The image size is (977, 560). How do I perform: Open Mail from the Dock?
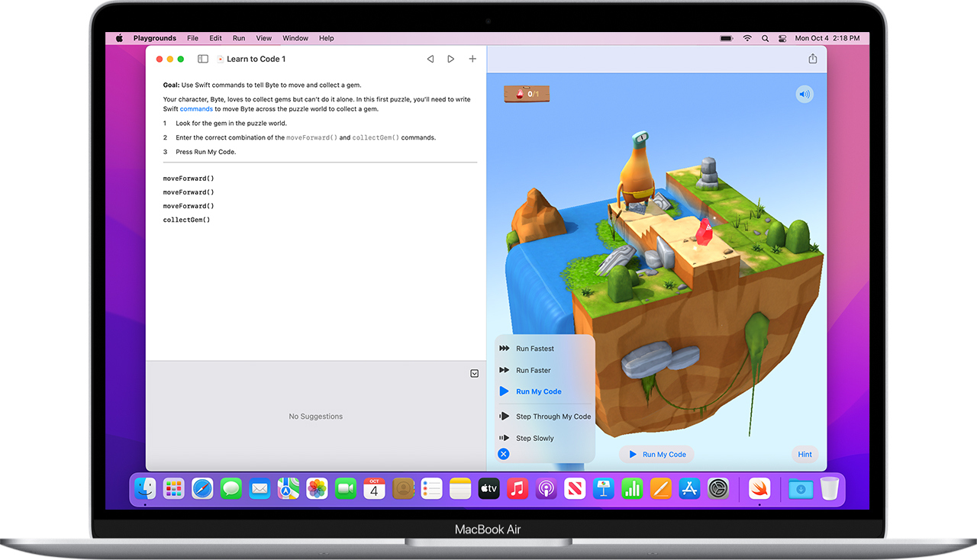[x=260, y=488]
